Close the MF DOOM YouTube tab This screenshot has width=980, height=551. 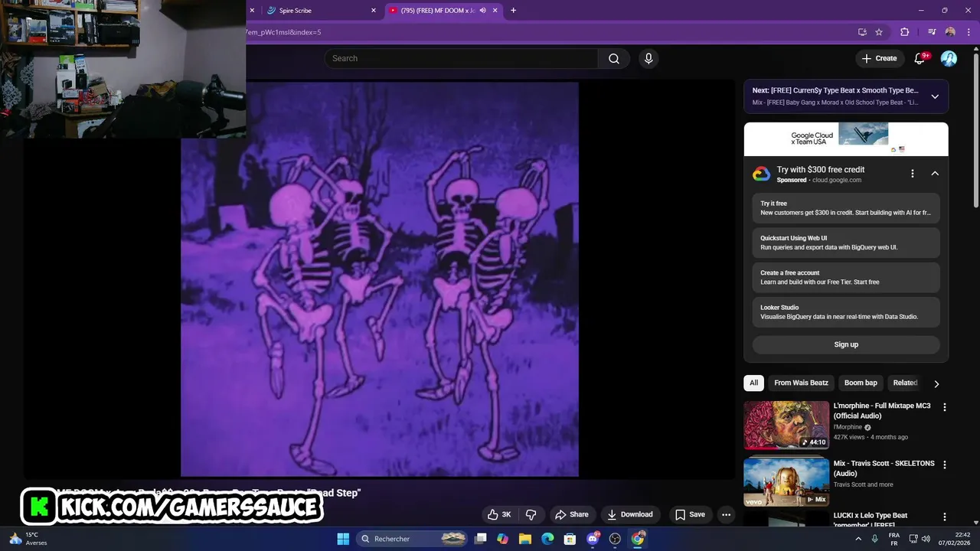[495, 11]
